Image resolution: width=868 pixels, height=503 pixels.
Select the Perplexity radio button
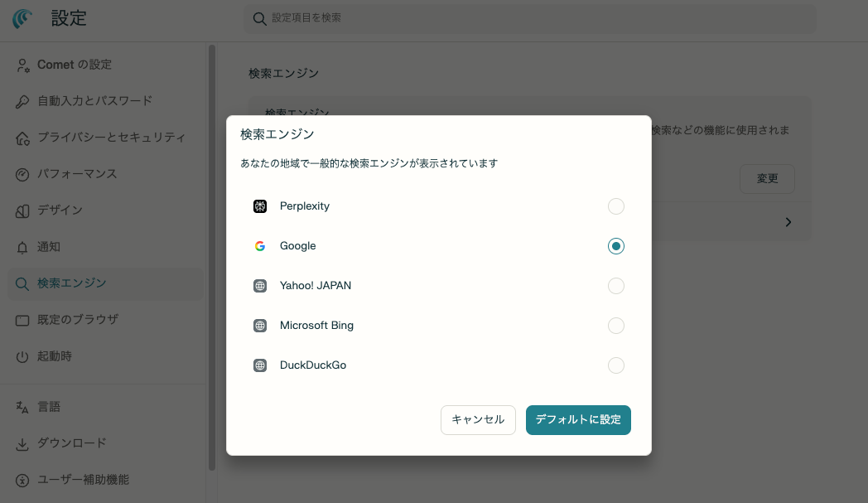pyautogui.click(x=615, y=206)
